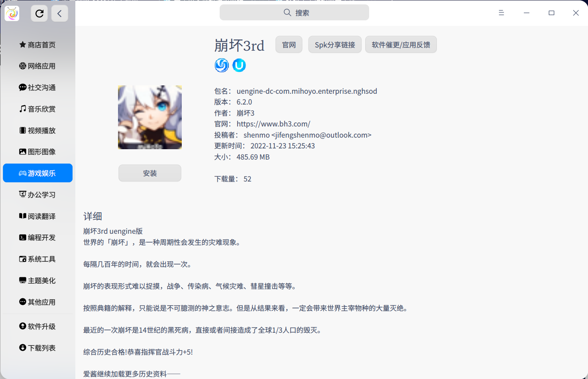Select the 视频播放 sidebar category

click(x=37, y=130)
